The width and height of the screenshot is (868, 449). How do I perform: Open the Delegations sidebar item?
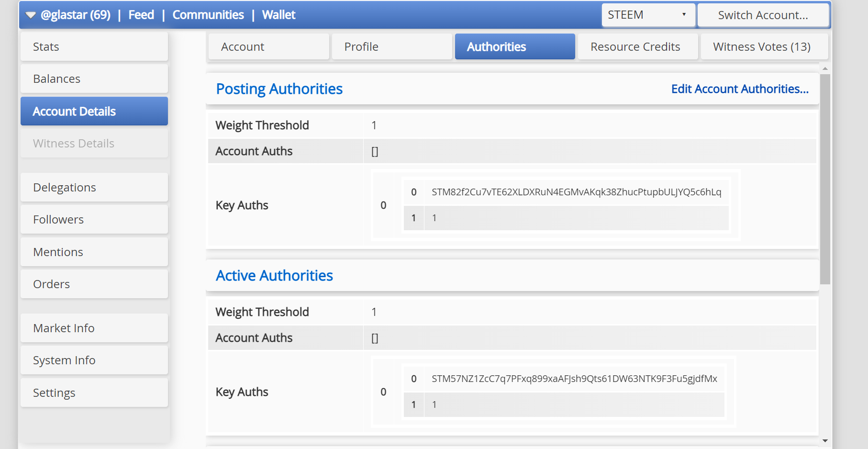pos(94,188)
